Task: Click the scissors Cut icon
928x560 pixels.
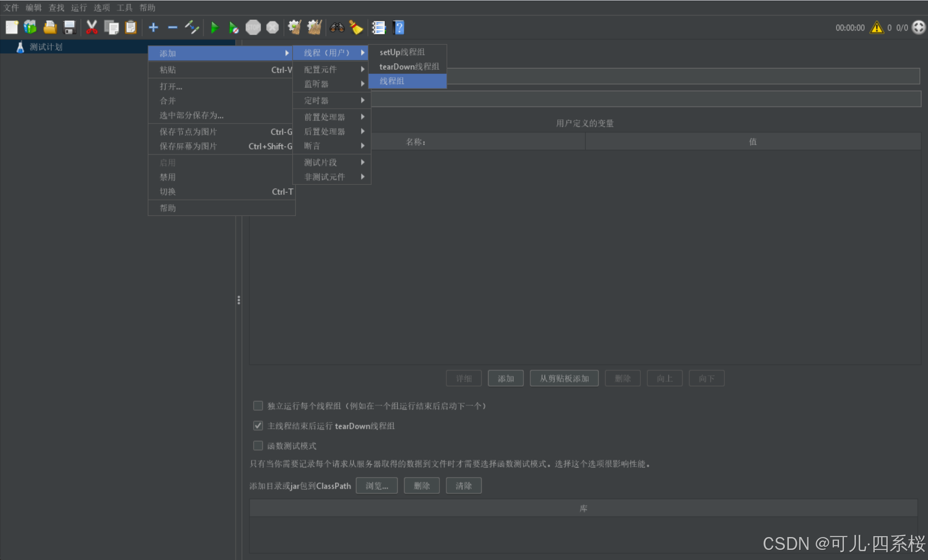Action: pyautogui.click(x=92, y=28)
